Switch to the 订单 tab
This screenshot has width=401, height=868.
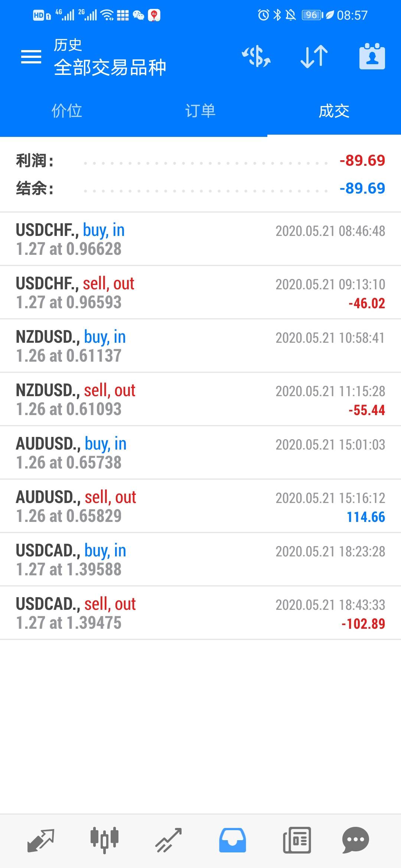[x=200, y=111]
